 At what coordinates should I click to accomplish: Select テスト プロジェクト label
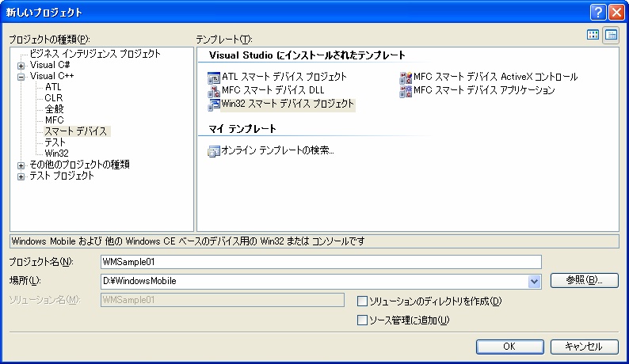pyautogui.click(x=62, y=176)
